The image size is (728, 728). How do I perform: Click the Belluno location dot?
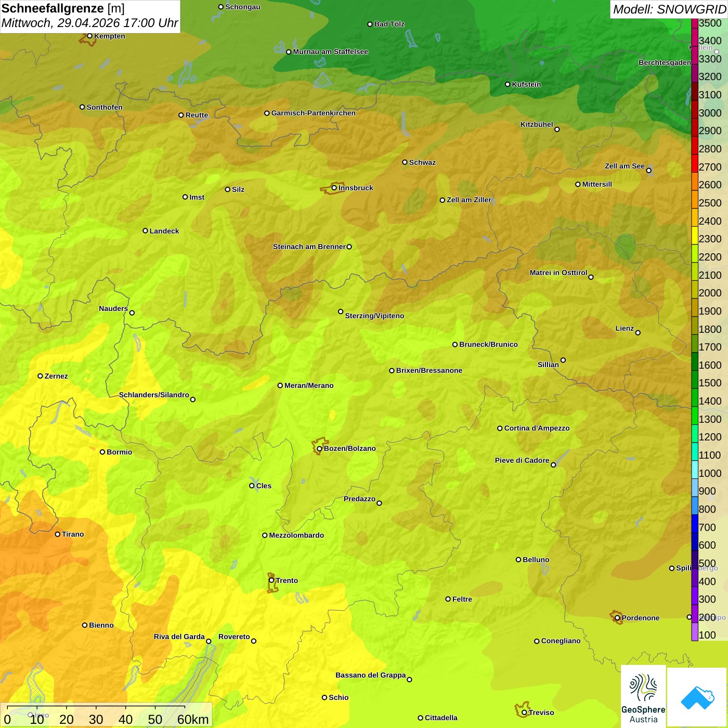518,560
